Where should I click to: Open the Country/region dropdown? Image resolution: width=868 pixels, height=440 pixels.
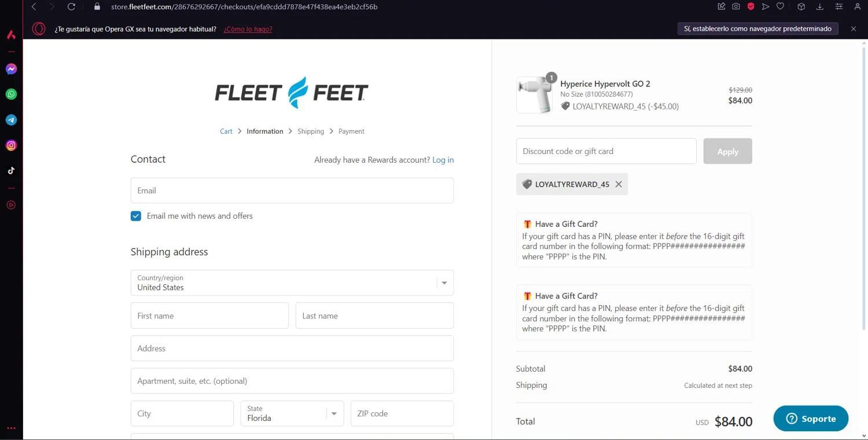[292, 283]
